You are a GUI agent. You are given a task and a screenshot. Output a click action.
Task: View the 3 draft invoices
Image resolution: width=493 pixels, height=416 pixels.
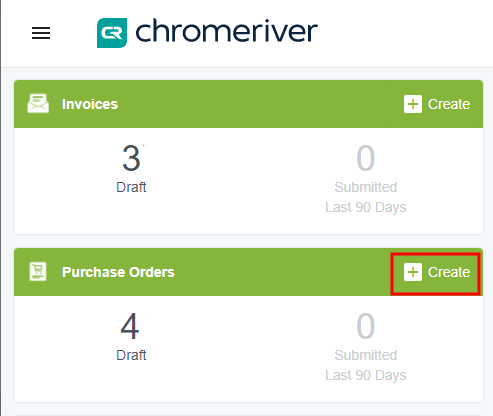(131, 158)
